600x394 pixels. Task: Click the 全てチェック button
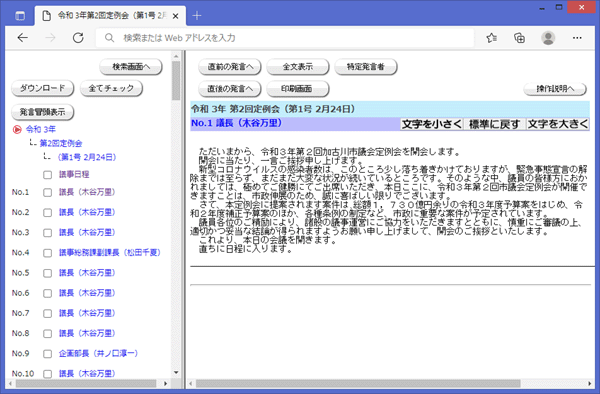[111, 88]
